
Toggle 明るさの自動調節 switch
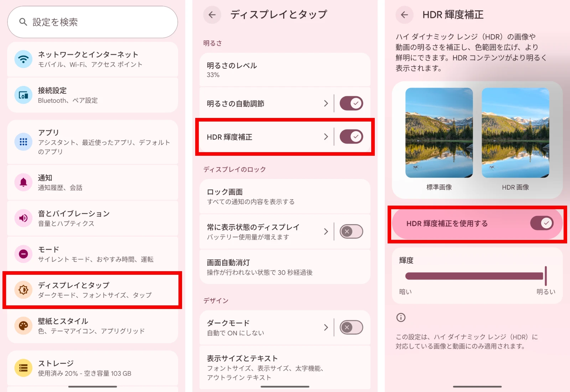351,103
